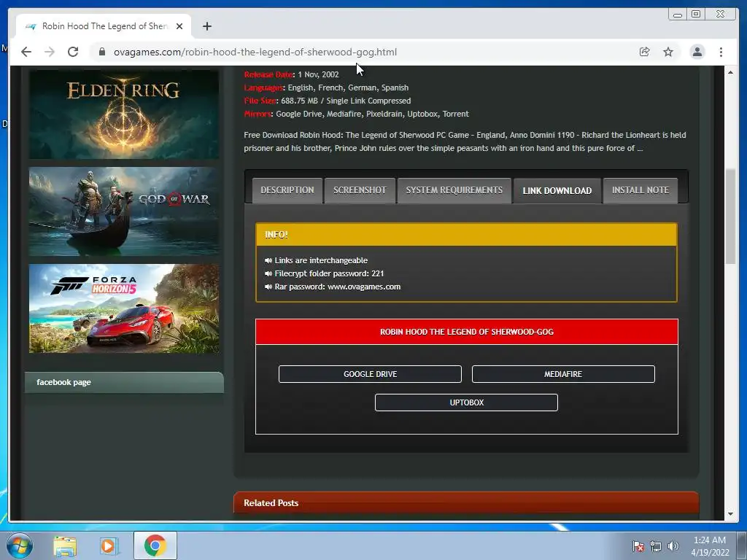Open volume speaker tray icon
Image resolution: width=747 pixels, height=560 pixels.
click(673, 546)
